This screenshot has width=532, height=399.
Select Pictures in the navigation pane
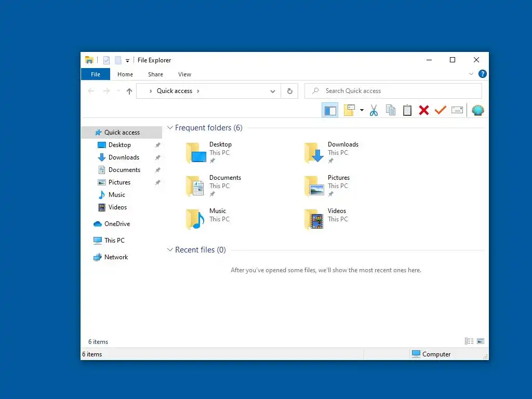tap(119, 182)
